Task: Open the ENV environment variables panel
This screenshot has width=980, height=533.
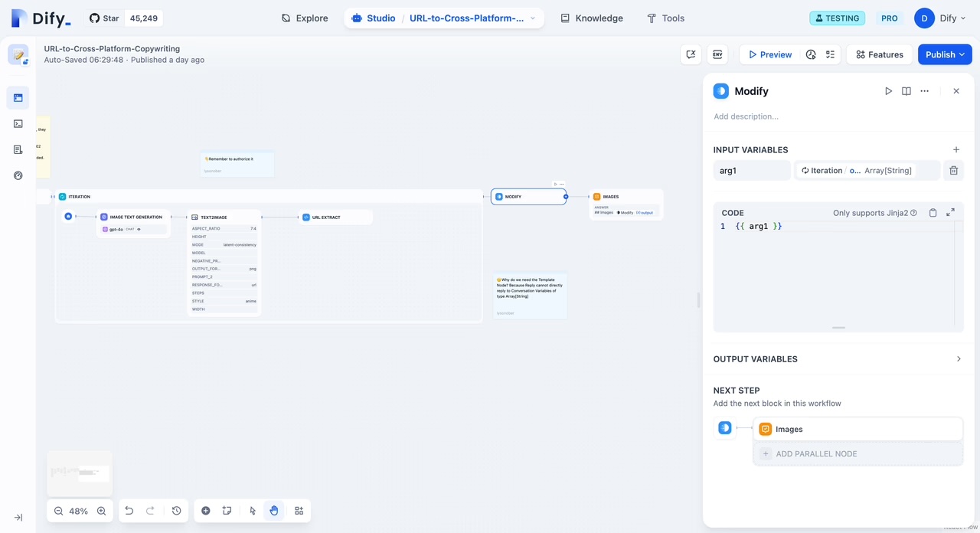Action: pos(717,54)
